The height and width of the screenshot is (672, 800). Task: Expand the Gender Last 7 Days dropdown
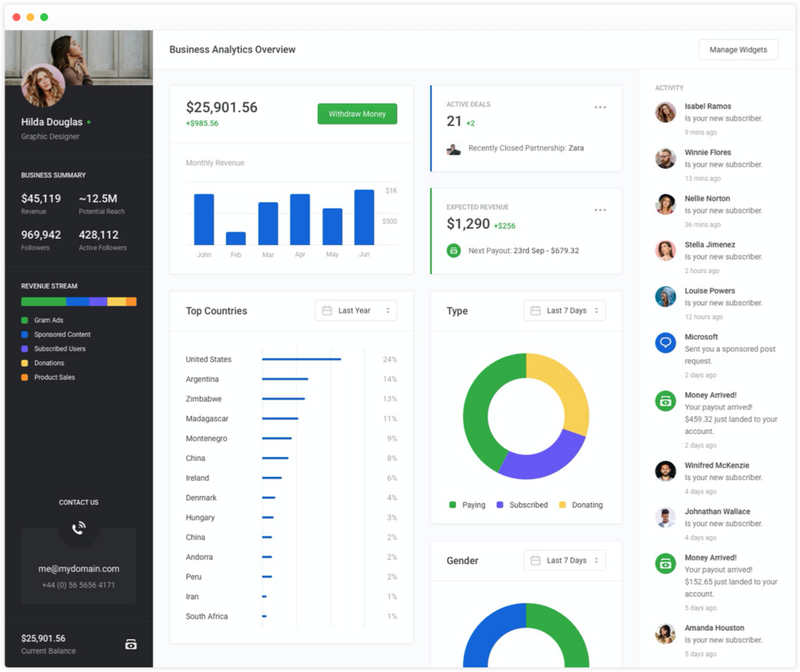[564, 561]
